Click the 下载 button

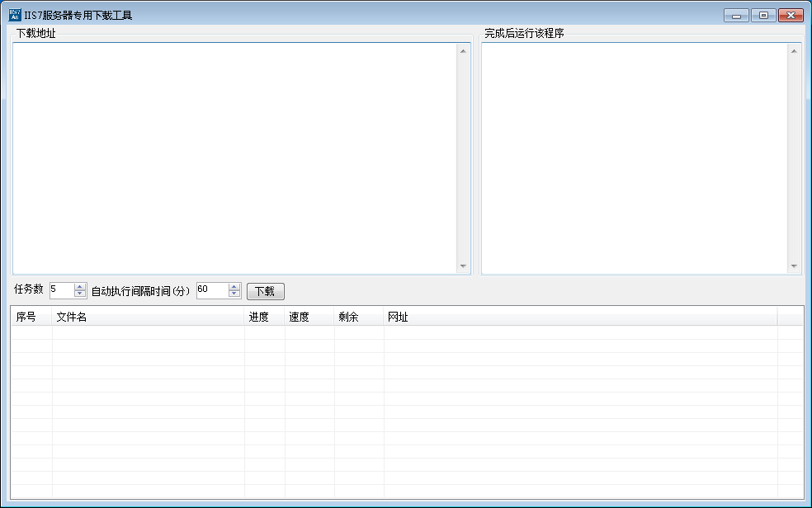265,291
